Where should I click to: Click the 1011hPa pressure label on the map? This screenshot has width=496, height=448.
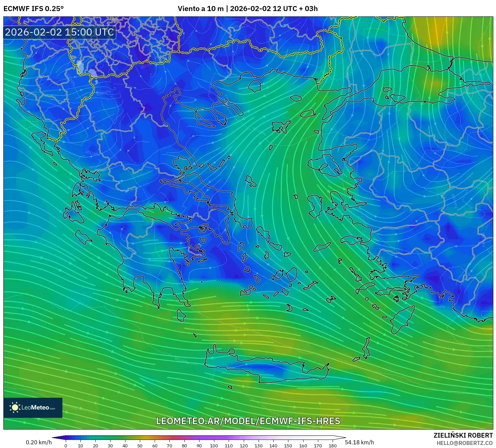coord(92,153)
